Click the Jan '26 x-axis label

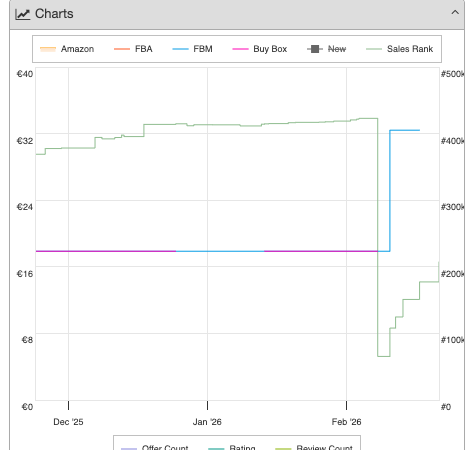pyautogui.click(x=207, y=422)
